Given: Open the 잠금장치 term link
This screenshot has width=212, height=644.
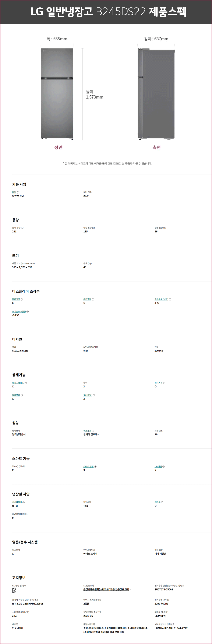Looking at the screenshot, I should click(16, 395).
